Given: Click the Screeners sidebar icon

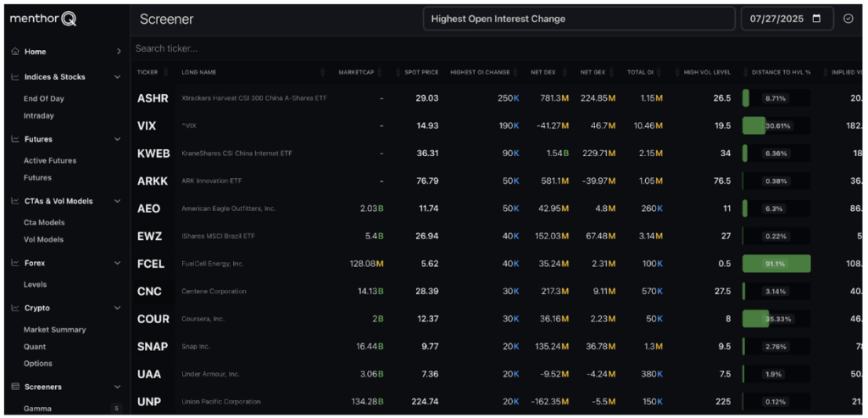Looking at the screenshot, I should click(x=15, y=387).
